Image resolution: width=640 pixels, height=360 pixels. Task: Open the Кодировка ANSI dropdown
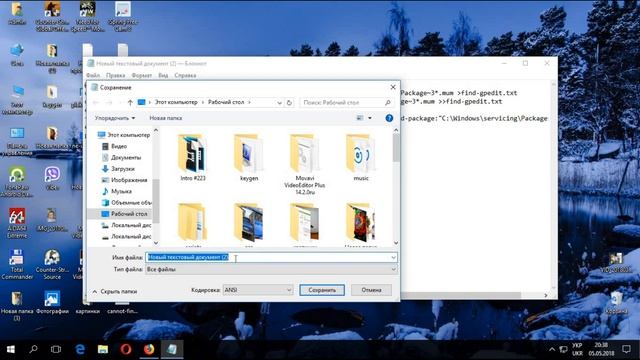258,290
